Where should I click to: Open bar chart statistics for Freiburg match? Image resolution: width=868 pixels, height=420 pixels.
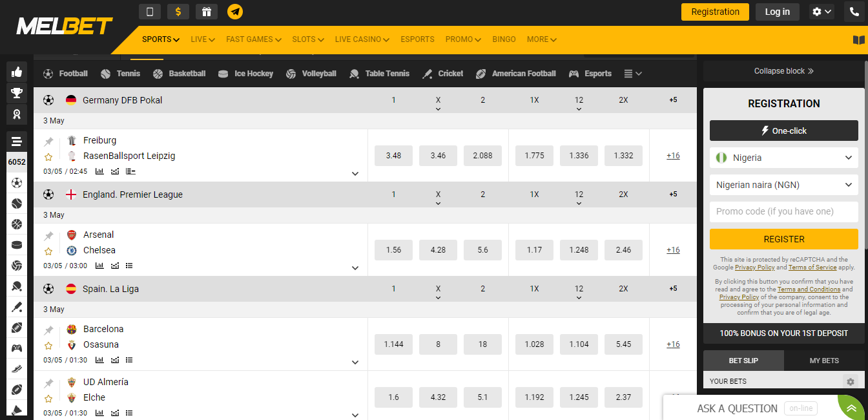click(x=99, y=171)
